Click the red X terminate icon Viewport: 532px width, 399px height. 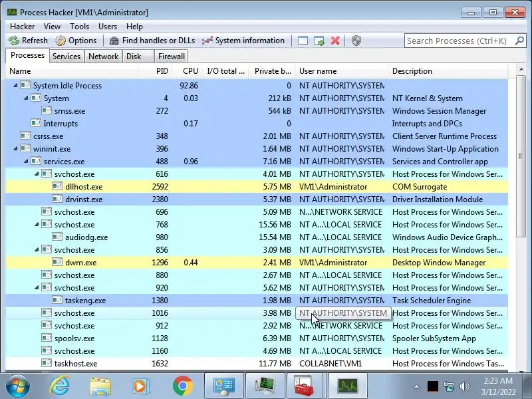click(335, 41)
